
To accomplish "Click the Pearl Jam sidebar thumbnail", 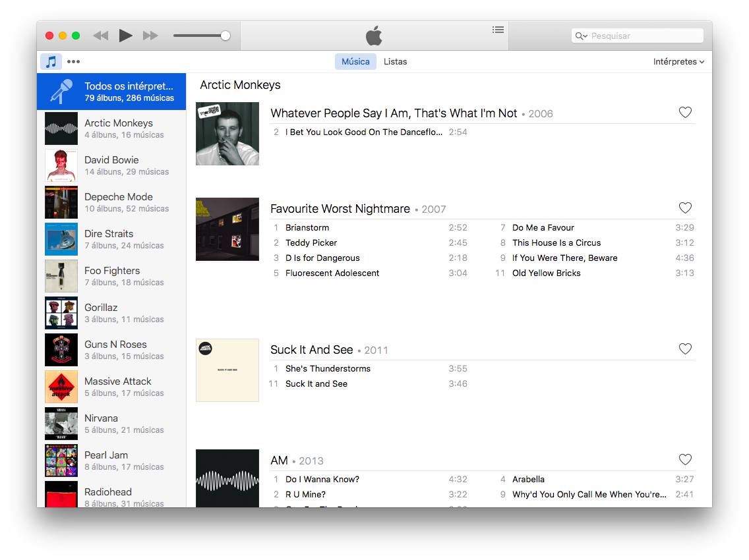I will [x=61, y=461].
